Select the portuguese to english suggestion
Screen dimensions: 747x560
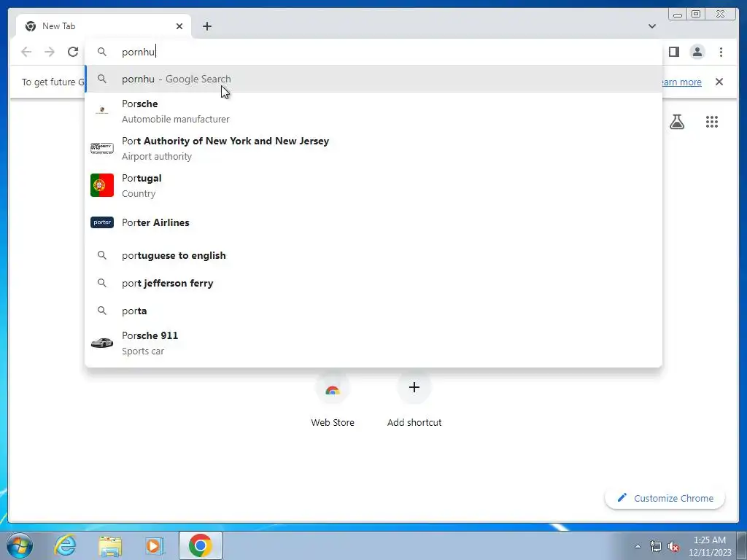[x=373, y=255]
